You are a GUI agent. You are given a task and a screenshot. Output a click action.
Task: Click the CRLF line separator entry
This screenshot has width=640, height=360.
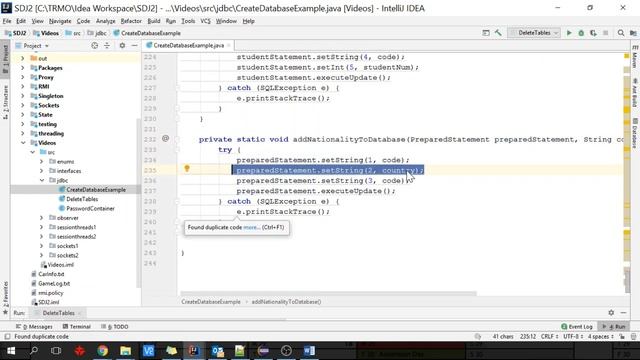tap(549, 337)
